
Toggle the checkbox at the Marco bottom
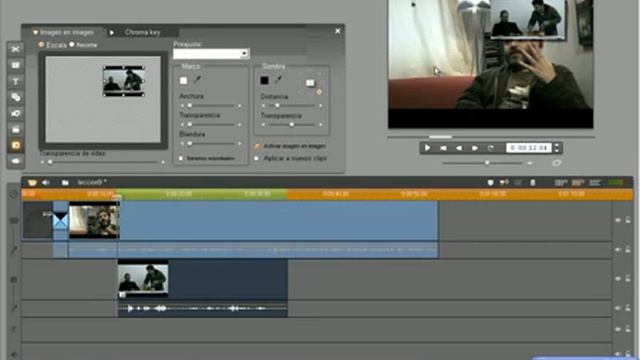point(181,158)
